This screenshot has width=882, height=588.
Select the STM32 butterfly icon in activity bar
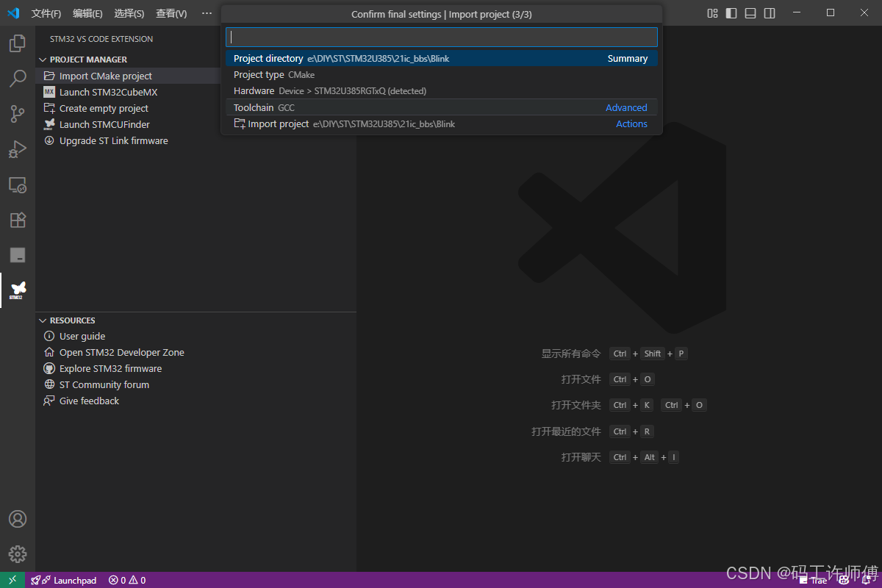pyautogui.click(x=18, y=290)
